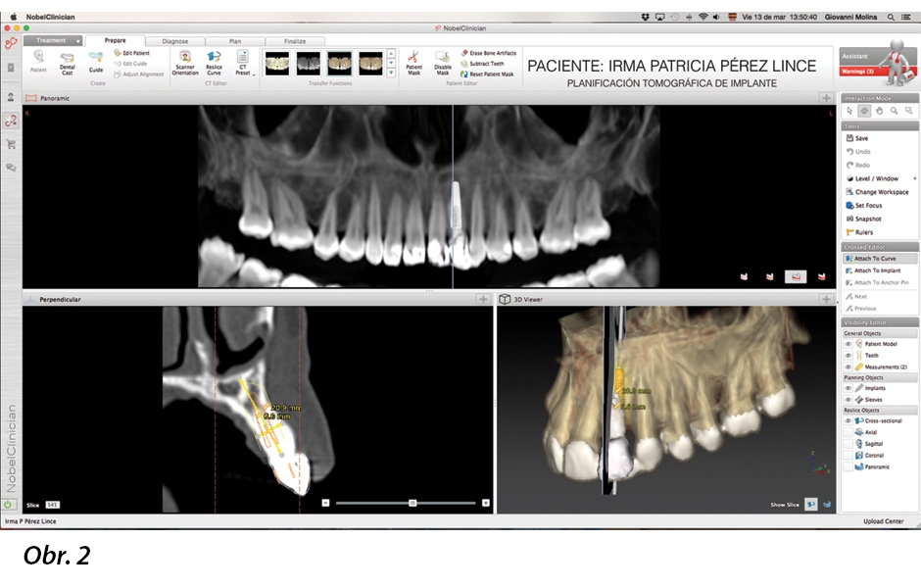Select the rotate interaction mode
This screenshot has width=921, height=588.
pyautogui.click(x=864, y=111)
